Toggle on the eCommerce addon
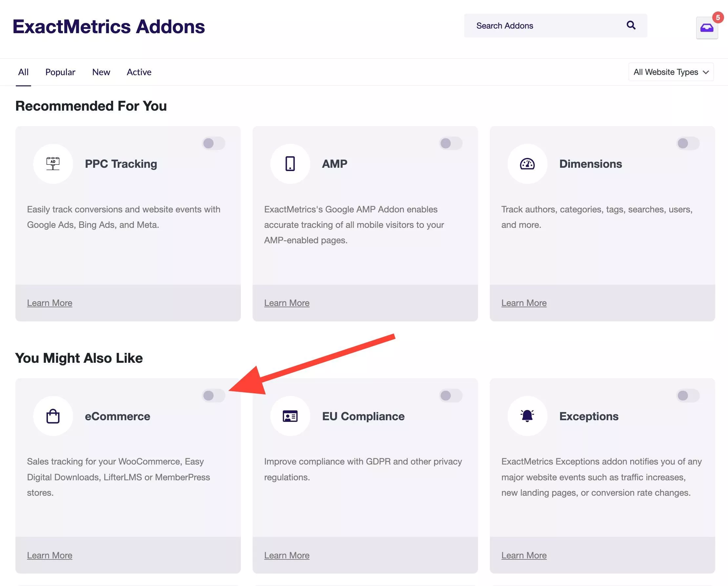728x586 pixels. (213, 395)
